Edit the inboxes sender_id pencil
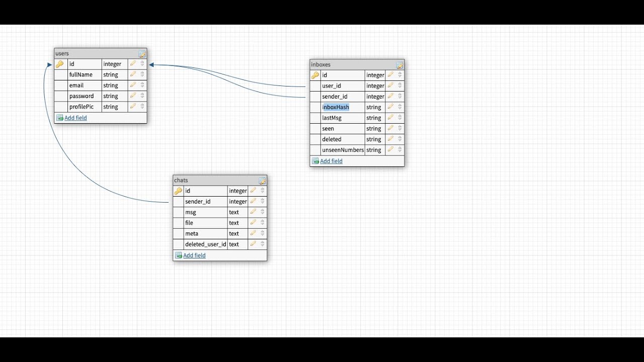The image size is (644, 362). pos(390,96)
